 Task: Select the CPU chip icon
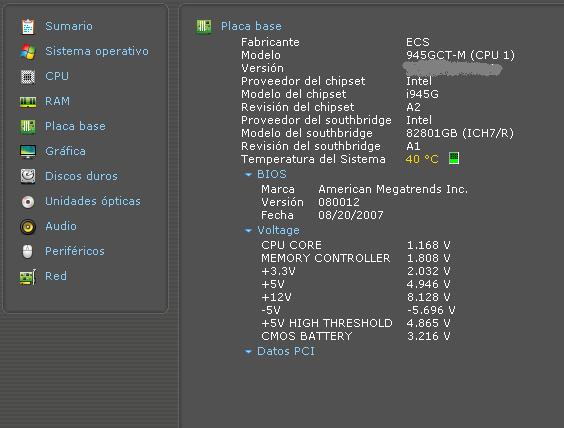pyautogui.click(x=28, y=77)
